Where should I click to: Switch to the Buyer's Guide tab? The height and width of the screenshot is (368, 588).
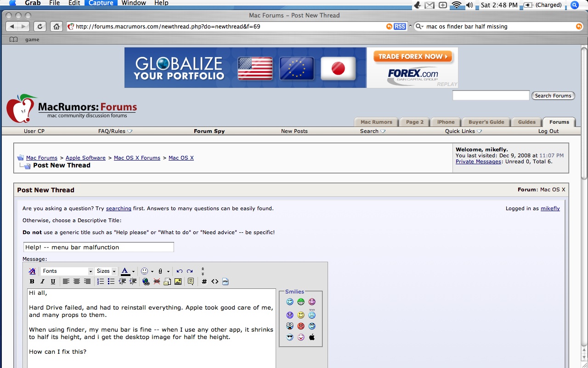click(x=486, y=122)
